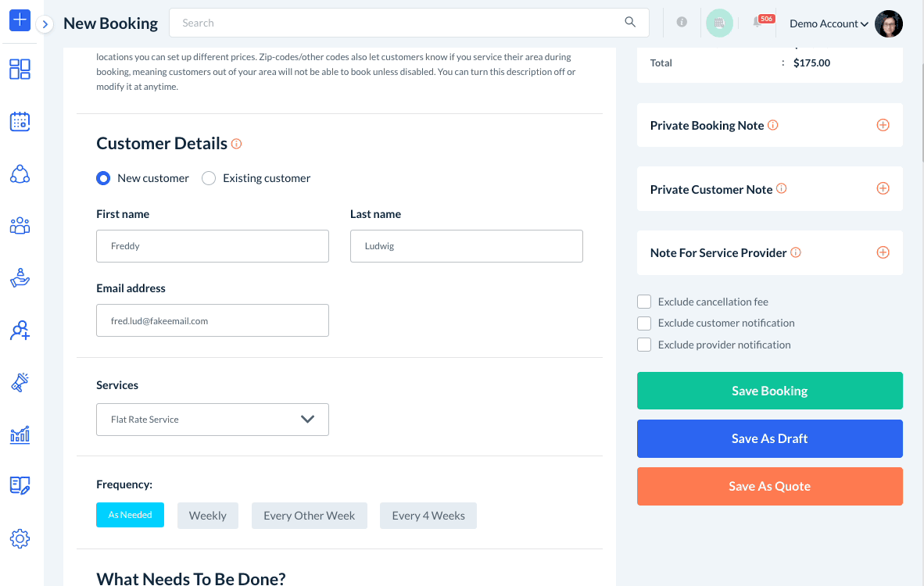
Task: Click the Email address input field
Action: [213, 320]
